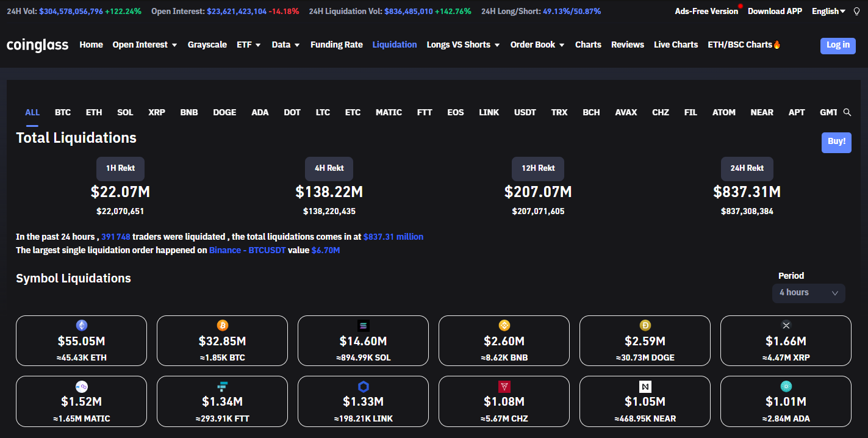Click the FTT icon in the $1.34M card
The height and width of the screenshot is (438, 868).
click(222, 386)
